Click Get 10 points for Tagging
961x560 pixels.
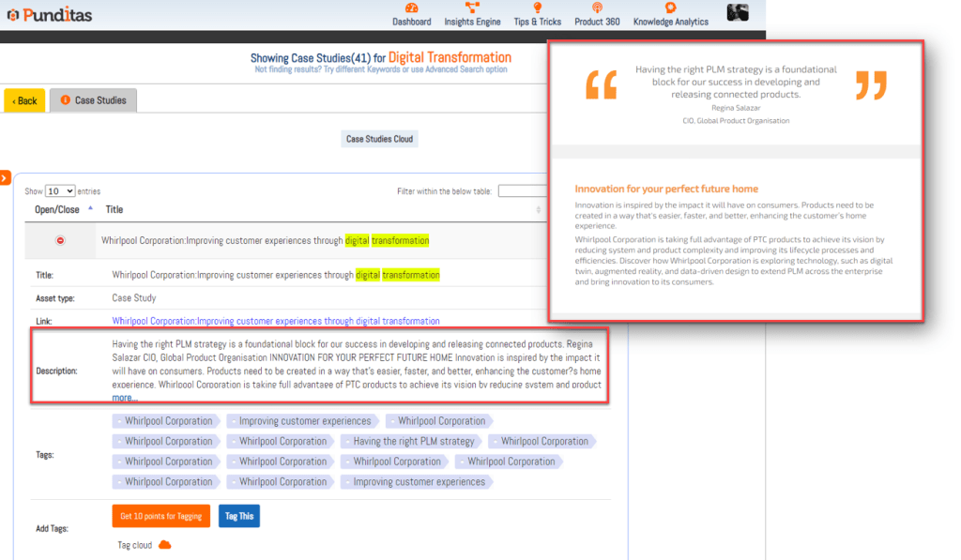click(x=160, y=516)
